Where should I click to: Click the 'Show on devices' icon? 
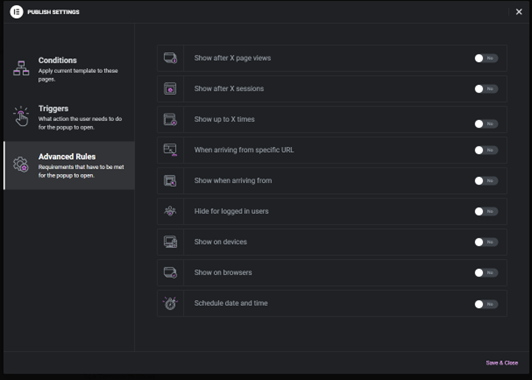pyautogui.click(x=170, y=242)
